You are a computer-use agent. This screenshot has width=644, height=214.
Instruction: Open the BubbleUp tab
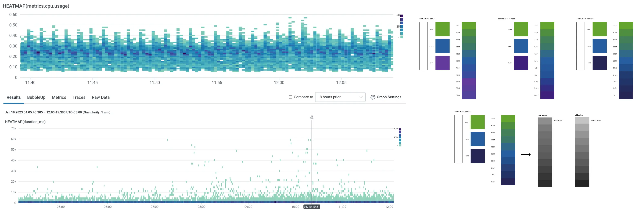[36, 97]
